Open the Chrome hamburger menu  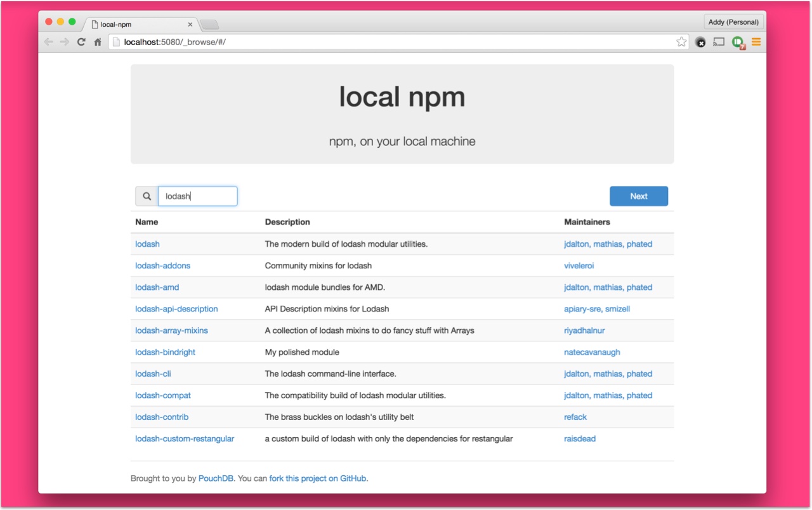(x=756, y=42)
